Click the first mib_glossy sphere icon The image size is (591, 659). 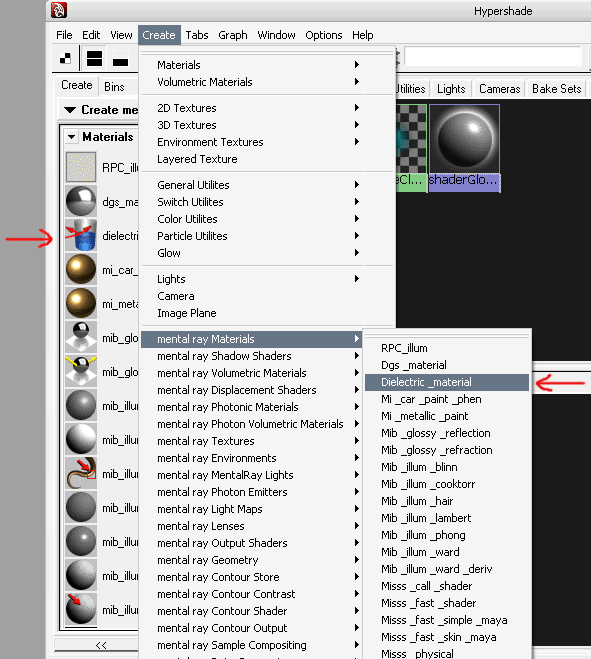coord(81,337)
